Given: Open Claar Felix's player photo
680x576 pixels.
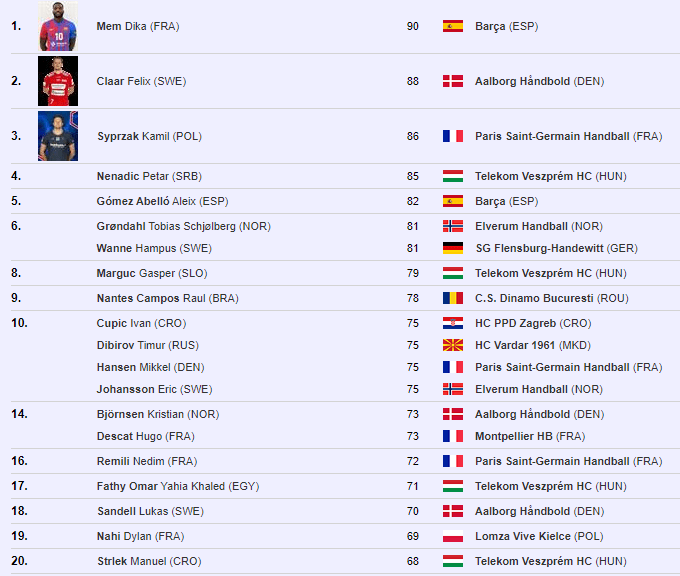Looking at the screenshot, I should tap(58, 81).
